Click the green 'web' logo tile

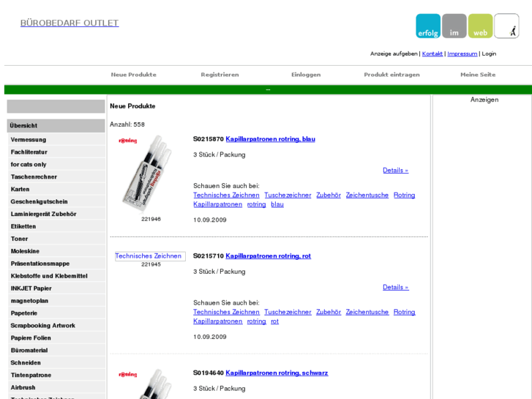[481, 26]
